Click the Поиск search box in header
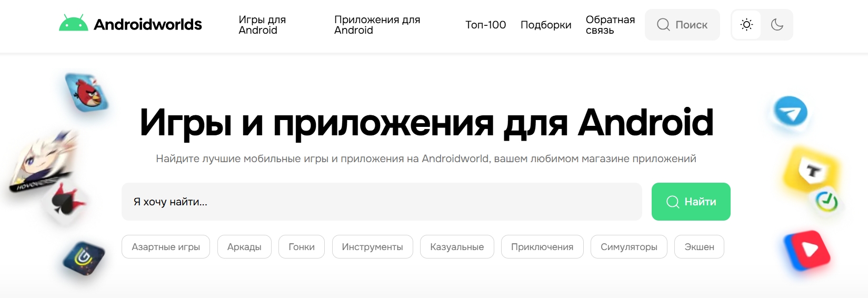Screen dimensions: 868x298 point(682,25)
